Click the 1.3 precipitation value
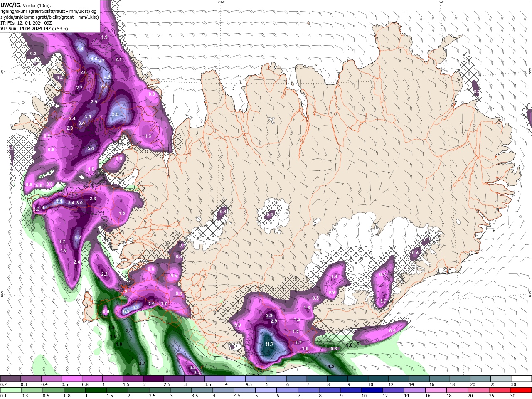Screen dimensions: 532x399 pyautogui.click(x=148, y=136)
